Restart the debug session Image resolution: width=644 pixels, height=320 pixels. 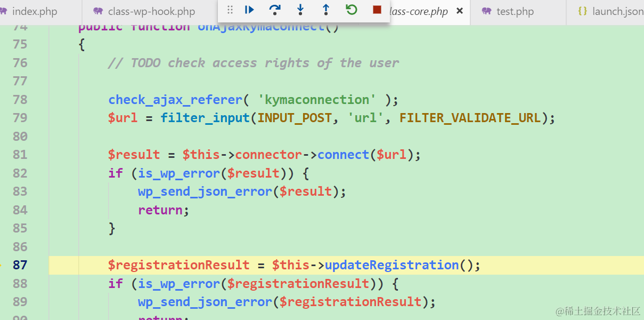point(352,10)
